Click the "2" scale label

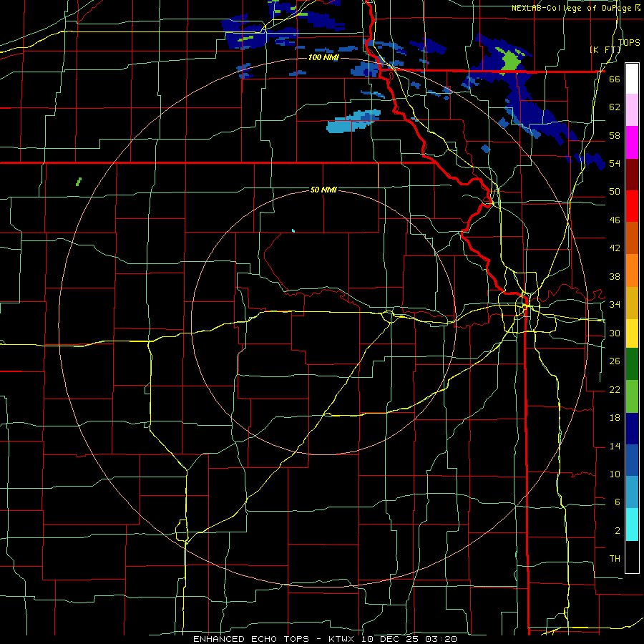tap(617, 531)
